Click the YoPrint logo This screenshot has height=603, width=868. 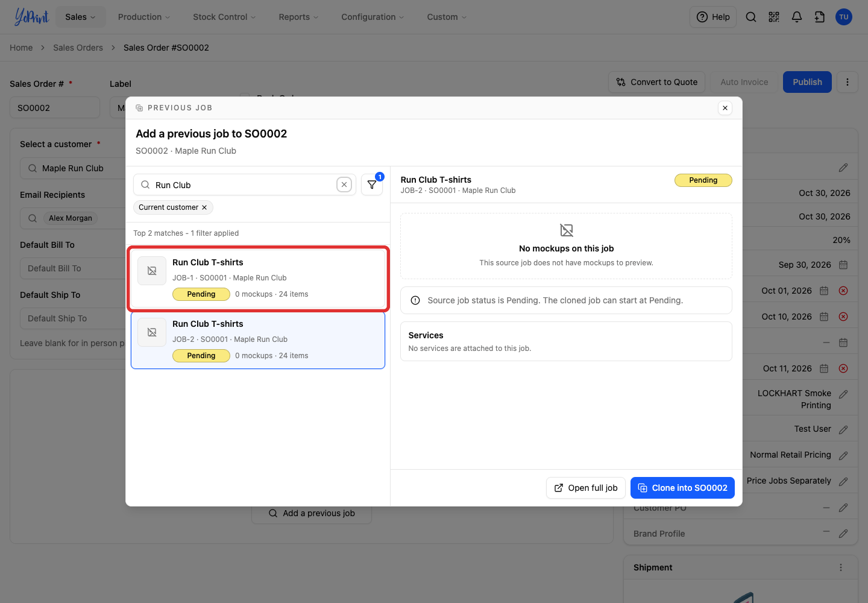[31, 17]
